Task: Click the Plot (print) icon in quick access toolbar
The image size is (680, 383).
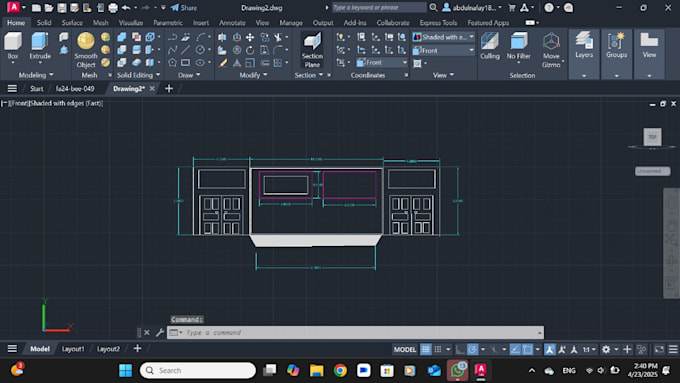Action: 113,8
